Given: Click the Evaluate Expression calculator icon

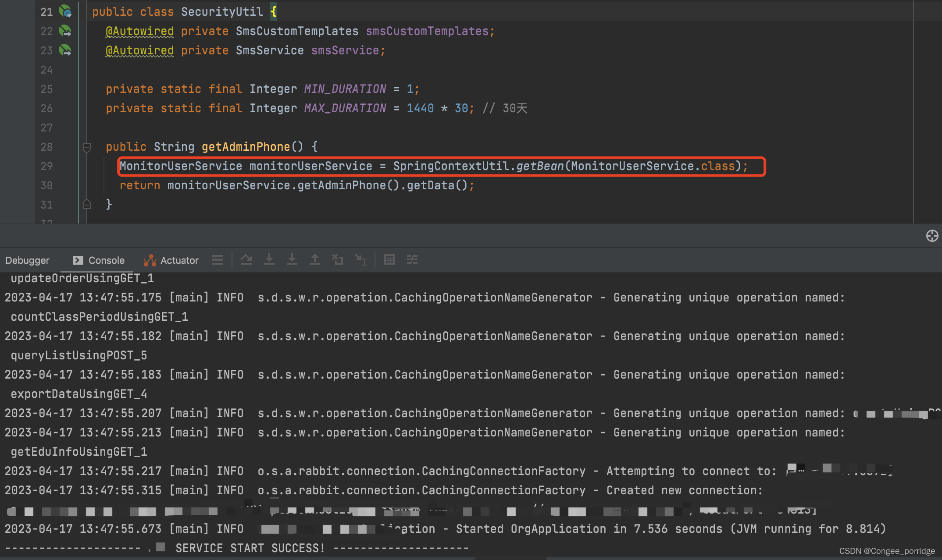Looking at the screenshot, I should coord(389,260).
